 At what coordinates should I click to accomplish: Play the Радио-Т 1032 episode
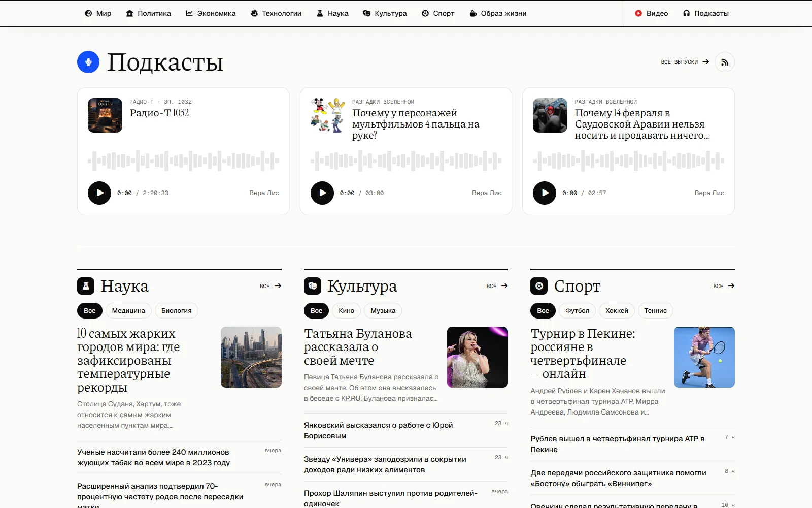point(99,193)
